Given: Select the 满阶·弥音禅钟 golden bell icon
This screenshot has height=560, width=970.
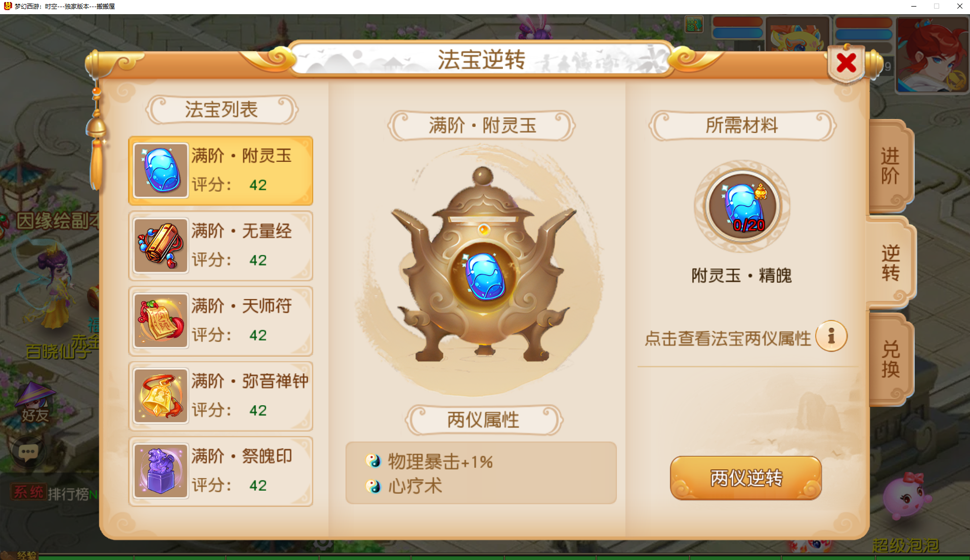Looking at the screenshot, I should (x=161, y=396).
